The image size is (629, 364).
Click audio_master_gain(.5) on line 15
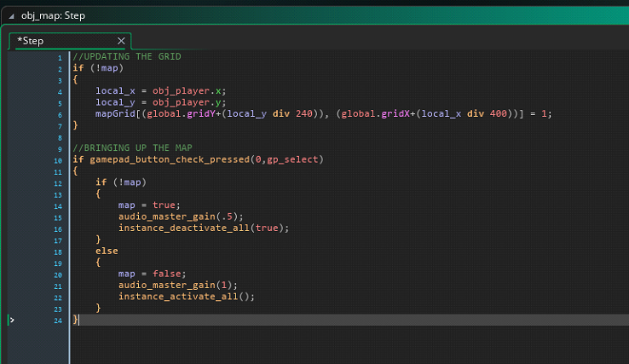pyautogui.click(x=181, y=217)
